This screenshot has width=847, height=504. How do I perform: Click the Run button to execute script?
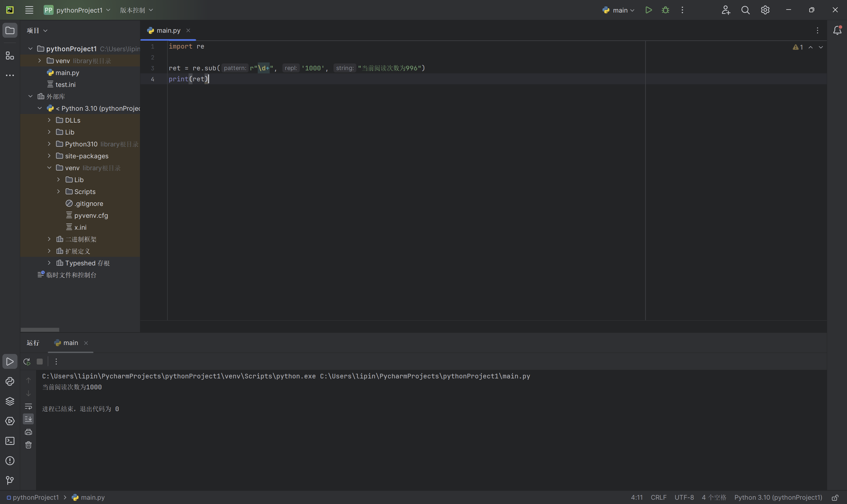(x=648, y=10)
